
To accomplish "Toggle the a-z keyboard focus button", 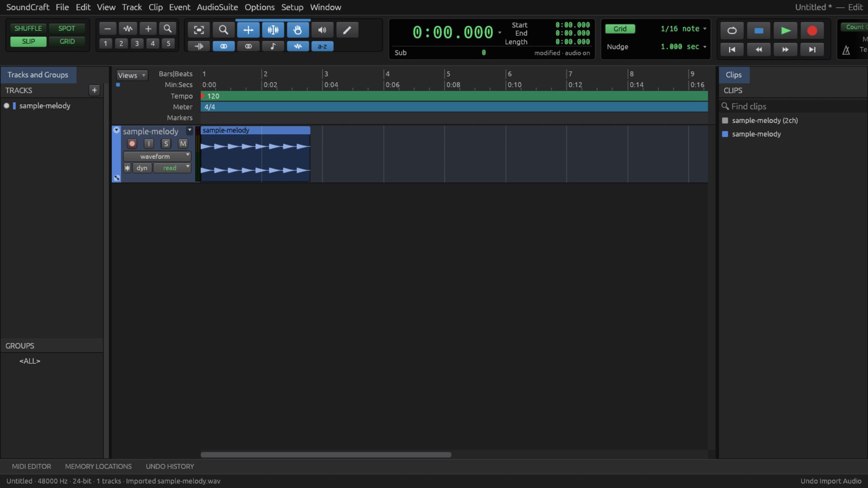I will [322, 46].
